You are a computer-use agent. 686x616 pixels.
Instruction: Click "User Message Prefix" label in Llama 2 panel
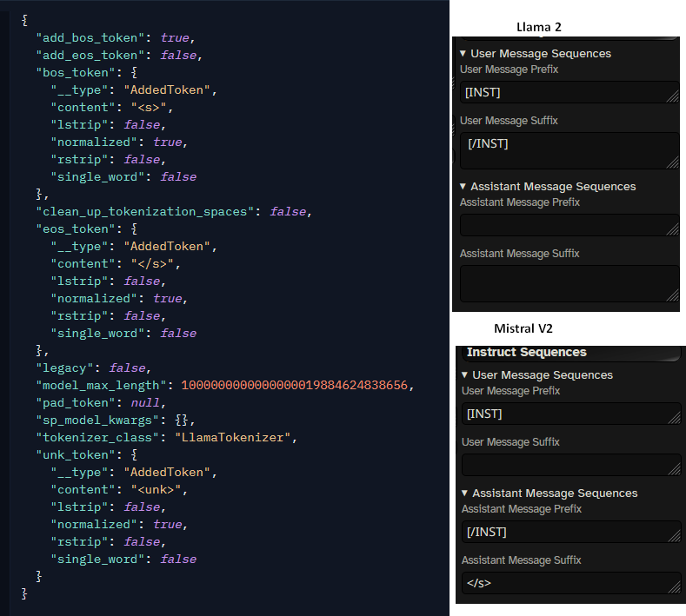(x=509, y=70)
